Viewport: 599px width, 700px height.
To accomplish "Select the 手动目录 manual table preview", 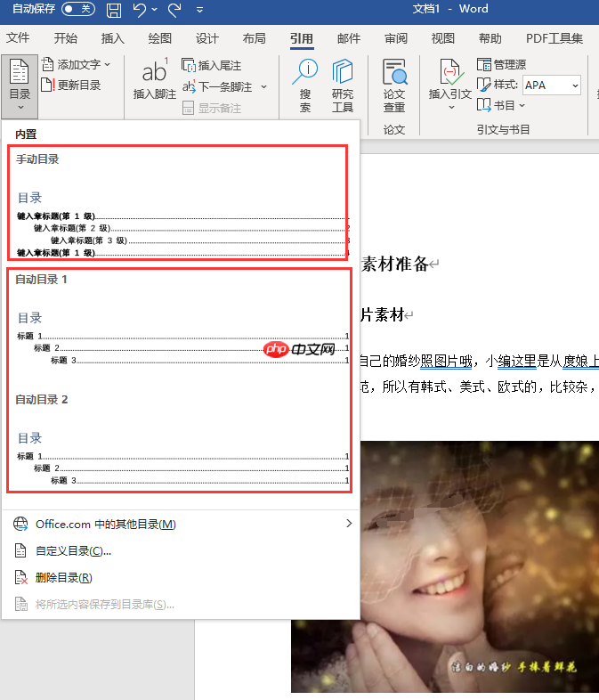I will [x=177, y=203].
